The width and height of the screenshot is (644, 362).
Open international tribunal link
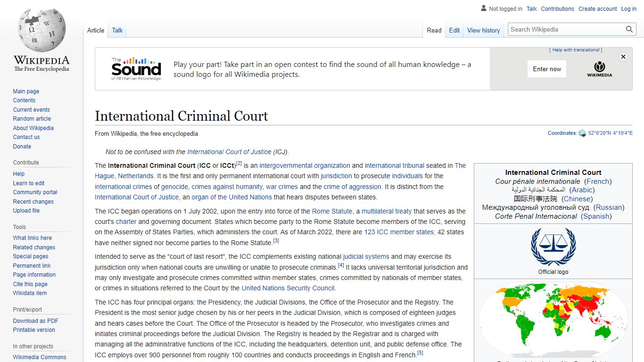395,165
